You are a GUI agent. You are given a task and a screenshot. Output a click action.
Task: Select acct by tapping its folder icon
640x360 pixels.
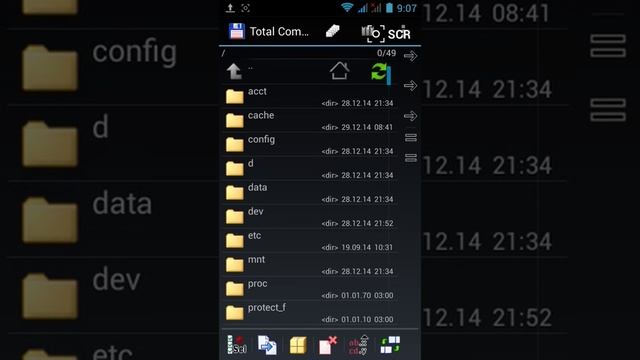[x=235, y=97]
